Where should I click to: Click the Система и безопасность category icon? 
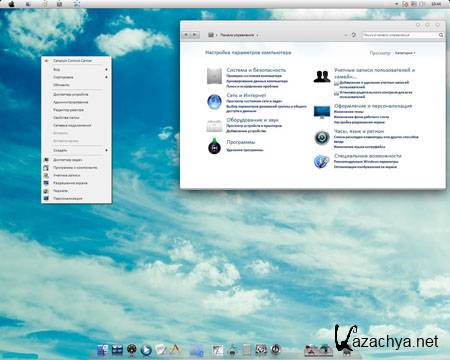coord(214,76)
